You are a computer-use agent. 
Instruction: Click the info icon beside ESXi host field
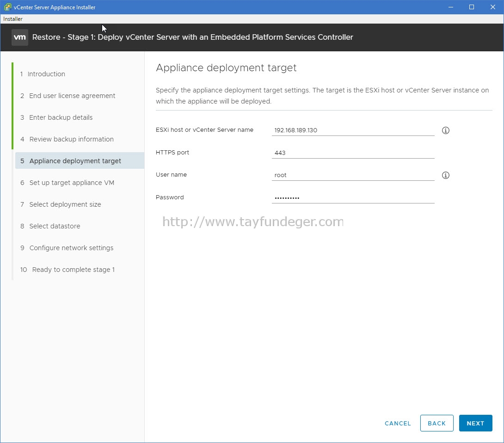tap(445, 130)
